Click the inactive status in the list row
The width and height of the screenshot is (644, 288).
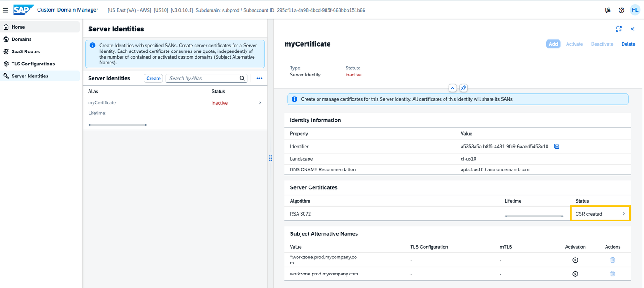[220, 103]
